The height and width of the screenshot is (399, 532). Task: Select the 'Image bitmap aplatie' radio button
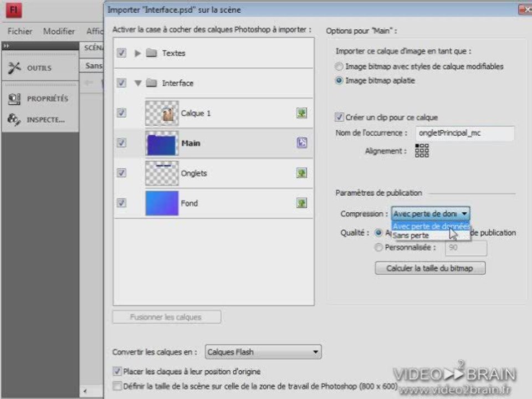click(x=339, y=80)
